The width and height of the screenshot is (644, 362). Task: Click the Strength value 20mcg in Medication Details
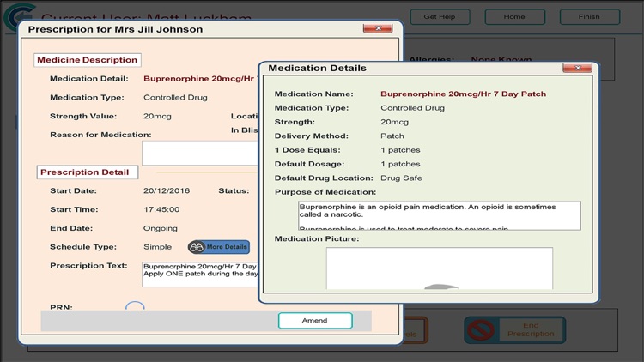point(394,122)
